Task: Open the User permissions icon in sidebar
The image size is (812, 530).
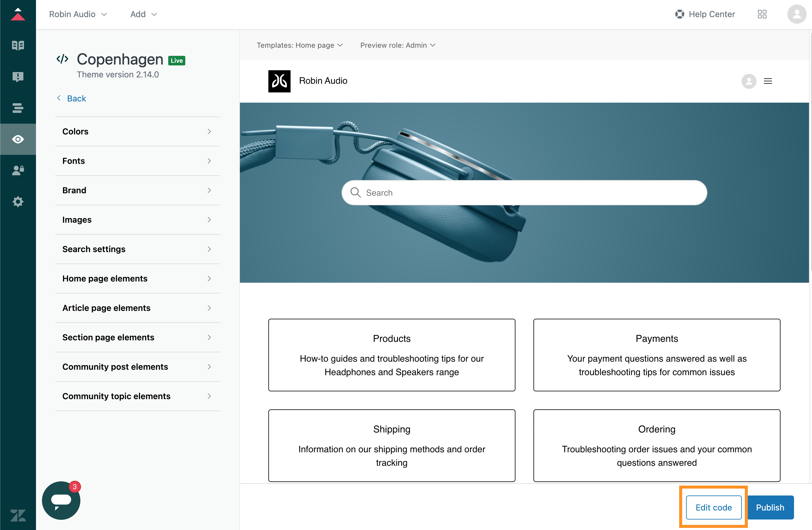Action: pyautogui.click(x=18, y=170)
